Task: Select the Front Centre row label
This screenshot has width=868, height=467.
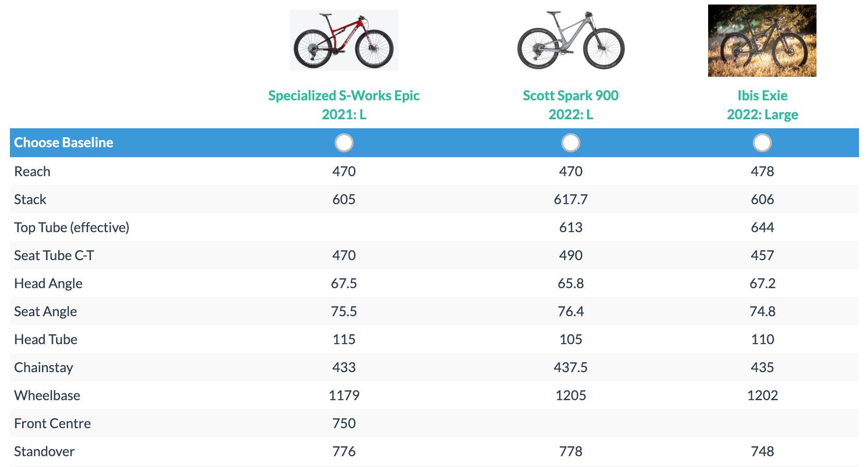Action: 52,424
